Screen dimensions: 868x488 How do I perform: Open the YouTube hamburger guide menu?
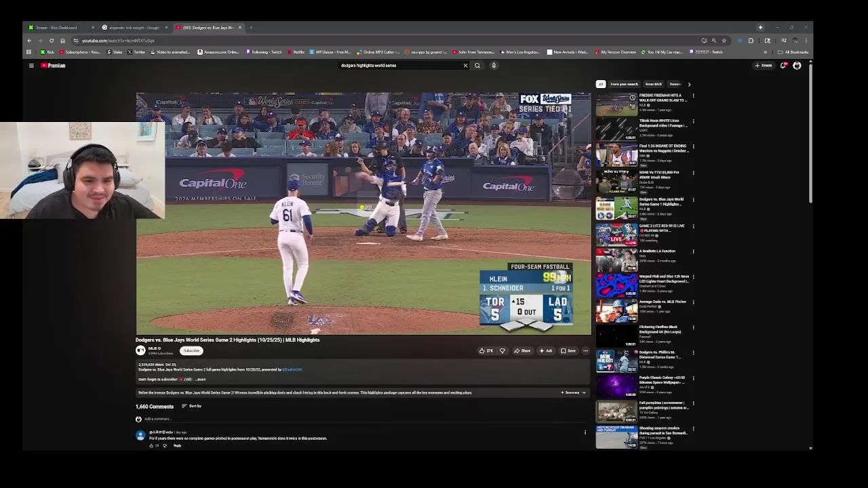[x=31, y=66]
